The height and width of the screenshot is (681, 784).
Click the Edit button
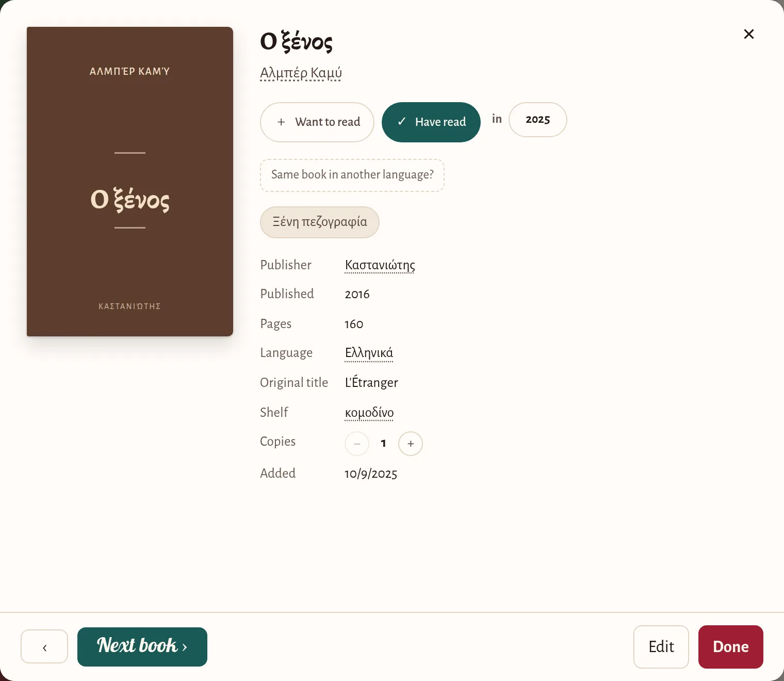pyautogui.click(x=661, y=647)
